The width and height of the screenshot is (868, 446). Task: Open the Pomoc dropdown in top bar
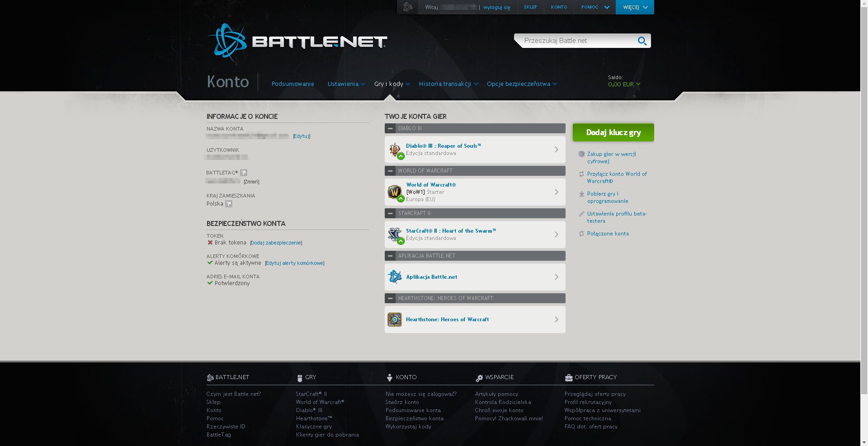coord(595,7)
